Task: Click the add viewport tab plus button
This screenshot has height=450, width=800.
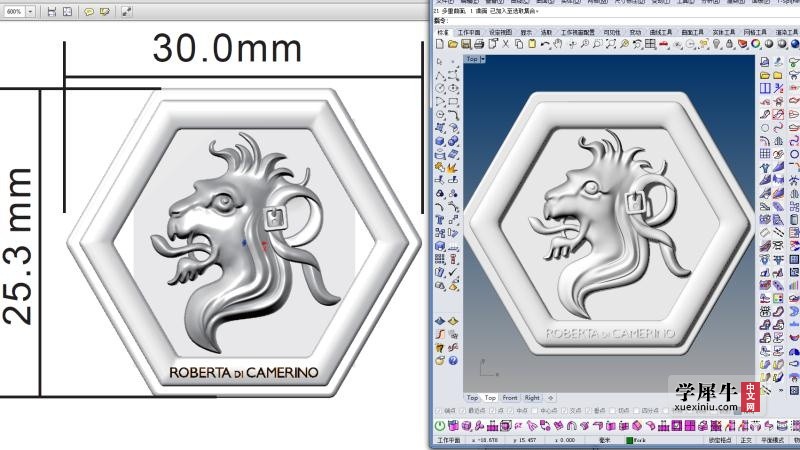Action: tap(551, 397)
